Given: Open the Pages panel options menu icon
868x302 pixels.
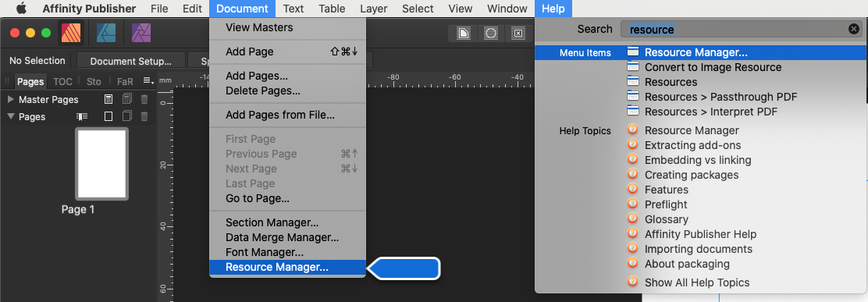Looking at the screenshot, I should pos(148,80).
